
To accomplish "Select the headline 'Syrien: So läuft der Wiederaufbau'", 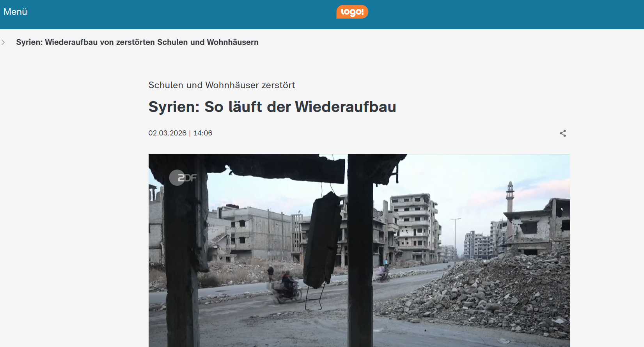I will (272, 107).
